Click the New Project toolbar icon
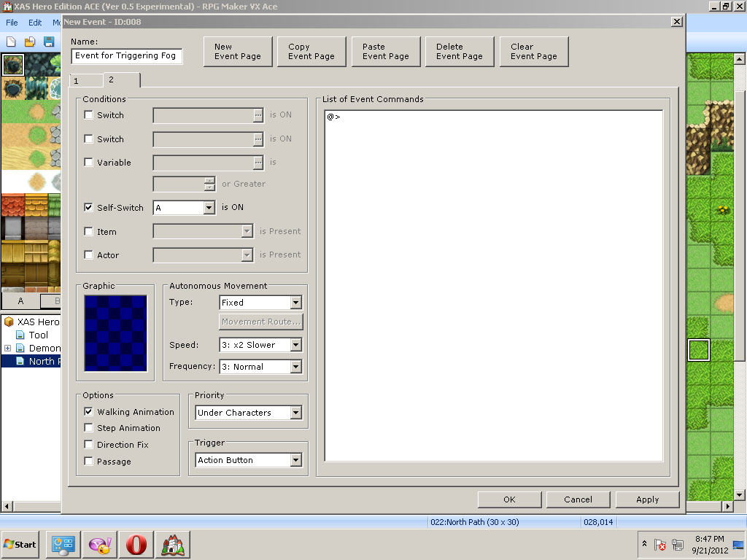The image size is (747, 560). coord(11,42)
